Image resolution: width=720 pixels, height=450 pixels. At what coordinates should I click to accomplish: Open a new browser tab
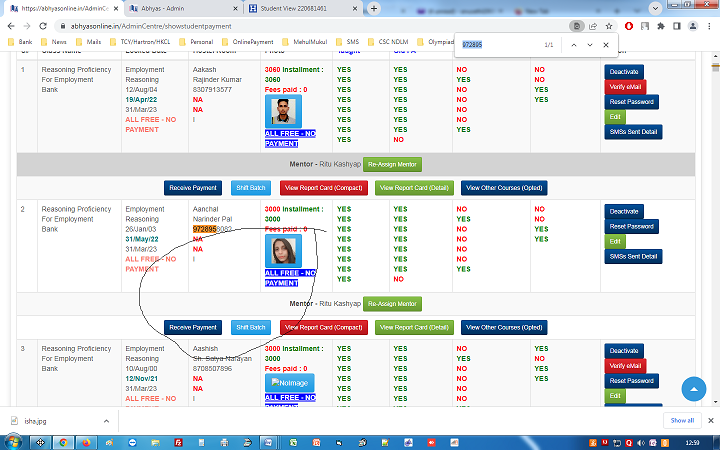click(x=373, y=8)
